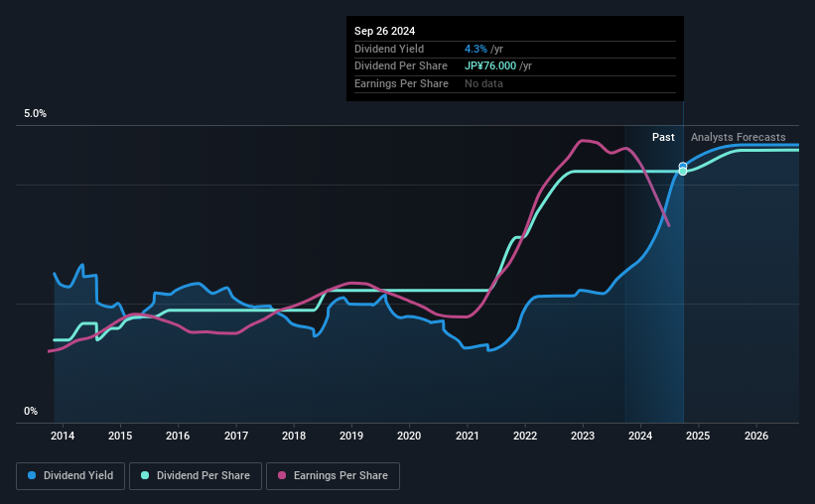Click the teal Dividend Per Share chart marker
Viewport: 815px width, 504px height.
[x=683, y=172]
